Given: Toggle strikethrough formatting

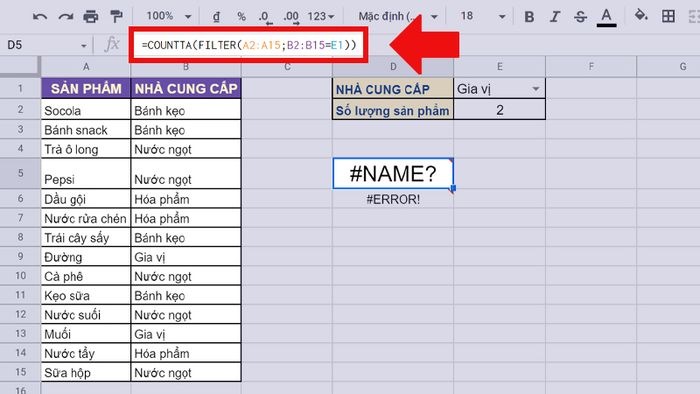Looking at the screenshot, I should tap(580, 17).
